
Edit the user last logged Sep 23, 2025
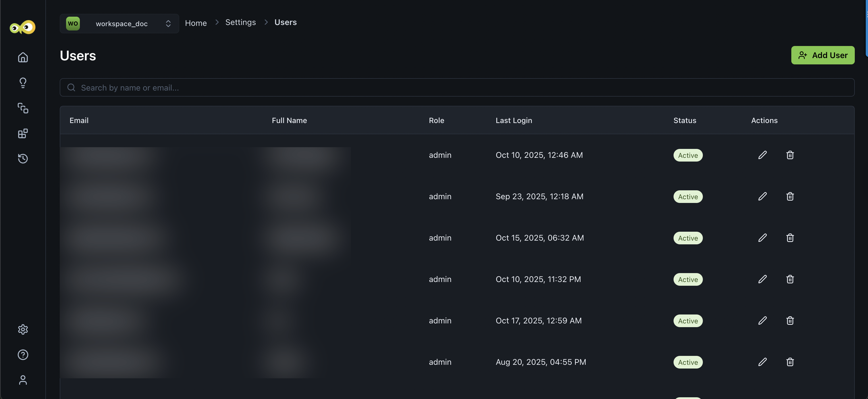[762, 196]
